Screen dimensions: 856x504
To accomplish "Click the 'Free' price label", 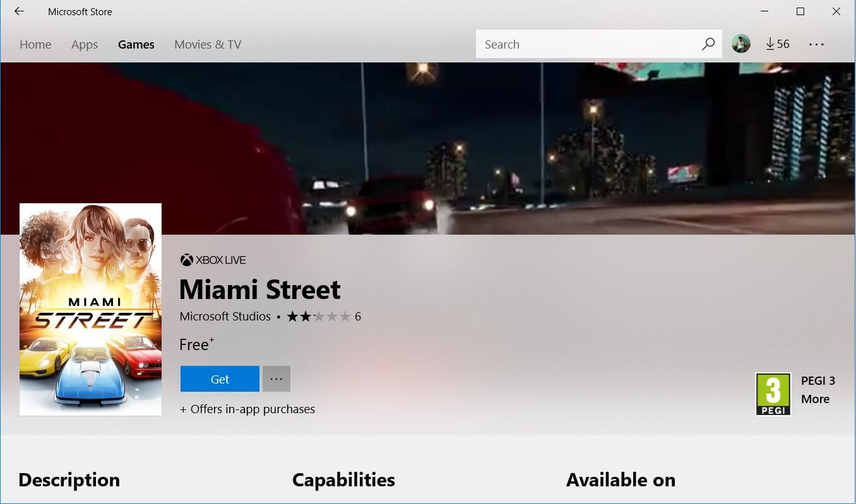I will click(197, 344).
